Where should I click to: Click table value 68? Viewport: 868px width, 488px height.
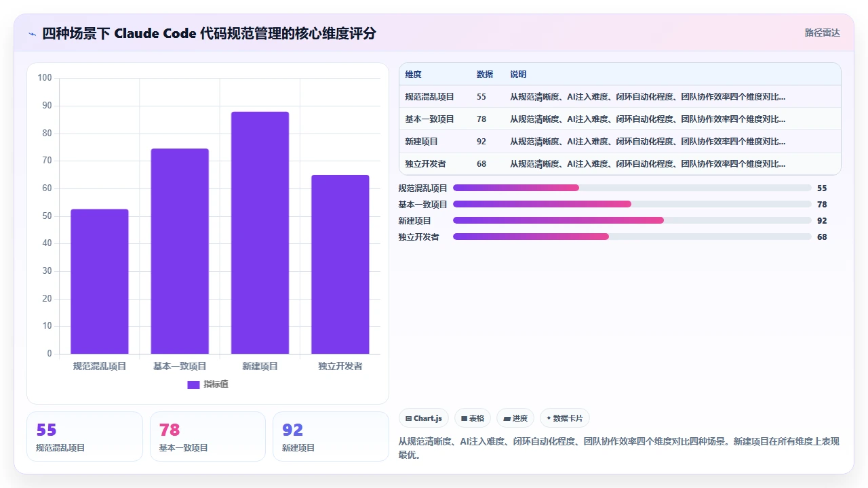click(481, 164)
